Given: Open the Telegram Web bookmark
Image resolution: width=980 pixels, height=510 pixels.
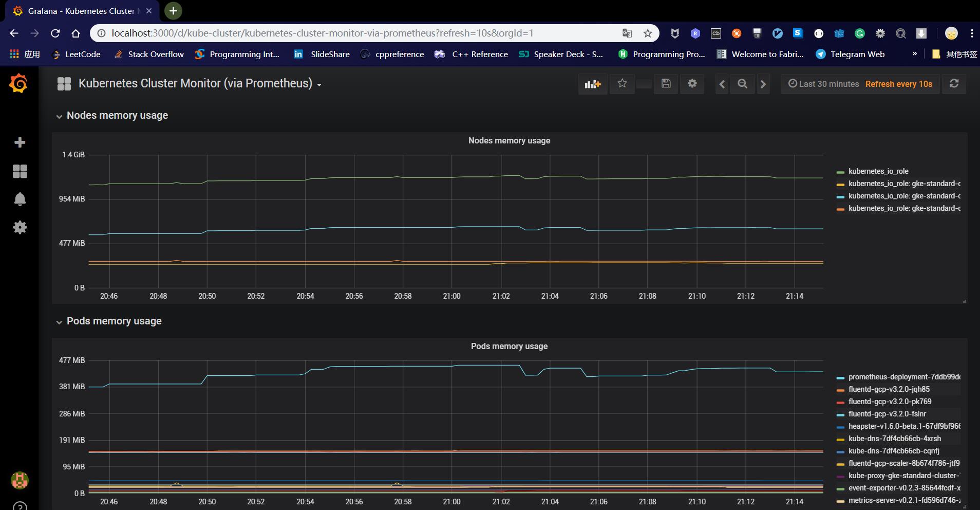Looking at the screenshot, I should (850, 54).
